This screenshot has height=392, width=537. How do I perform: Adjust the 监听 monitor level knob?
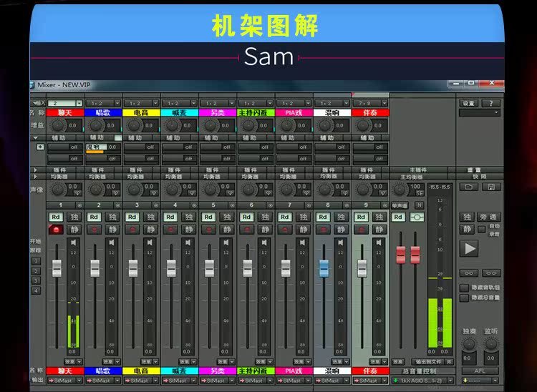click(x=491, y=344)
